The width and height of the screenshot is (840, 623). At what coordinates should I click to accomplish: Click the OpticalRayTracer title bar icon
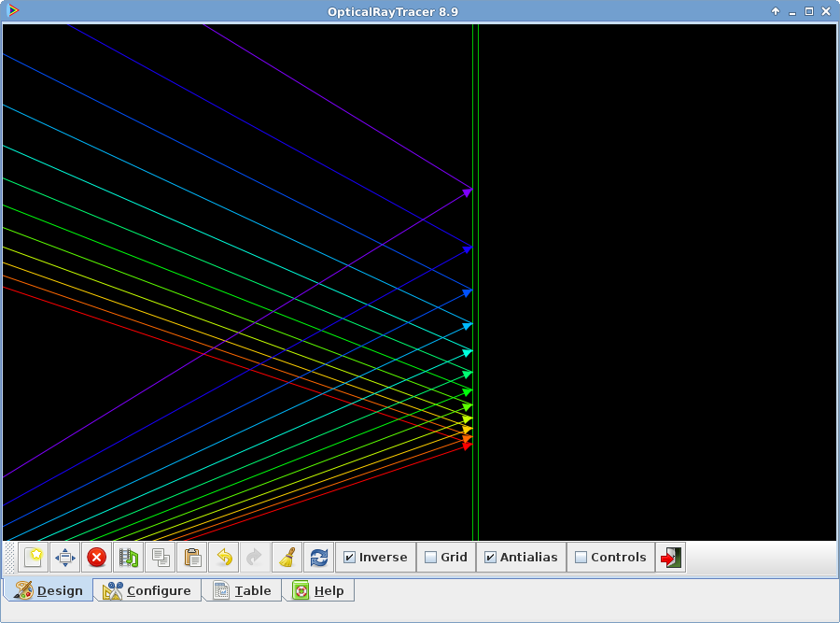[x=12, y=11]
